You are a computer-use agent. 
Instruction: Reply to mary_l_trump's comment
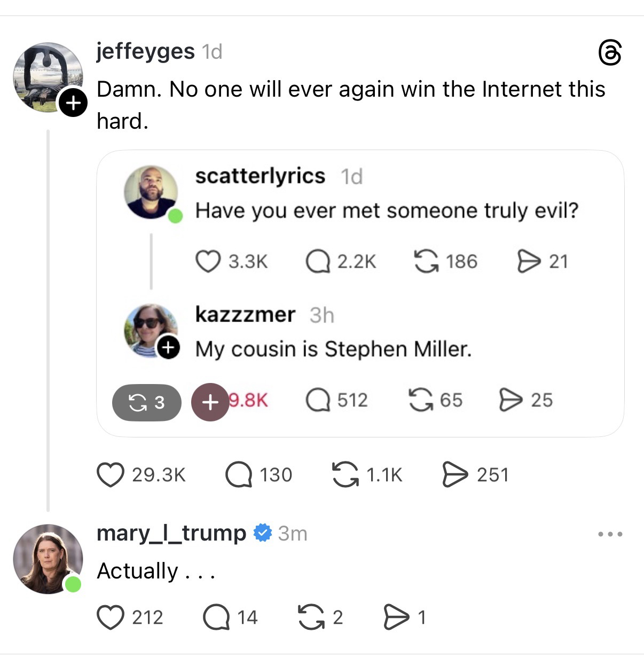217,617
